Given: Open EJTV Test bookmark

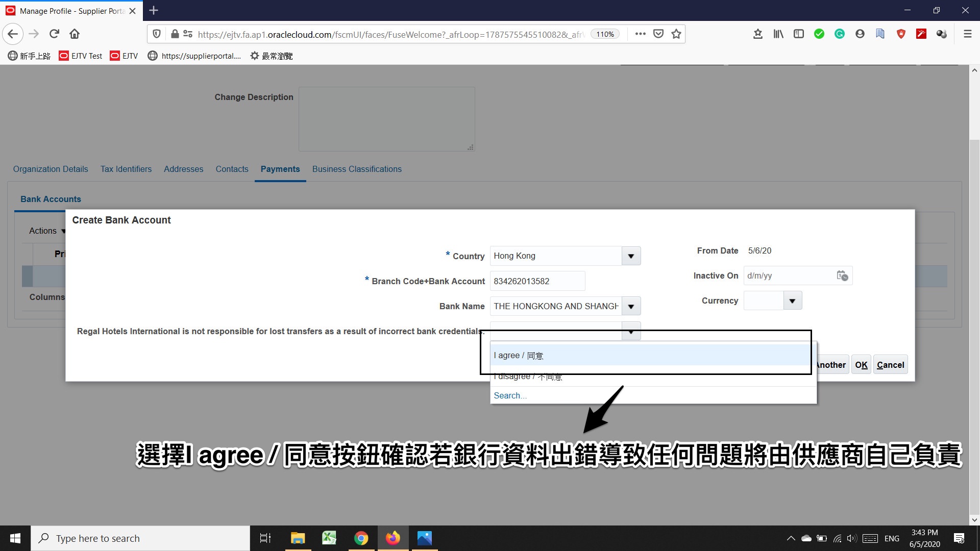Looking at the screenshot, I should (81, 56).
